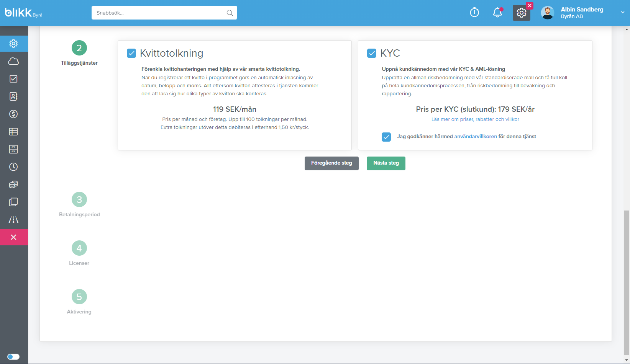Flip the toggle switch at sidebar bottom
Viewport: 630px width, 364px height.
(13, 357)
